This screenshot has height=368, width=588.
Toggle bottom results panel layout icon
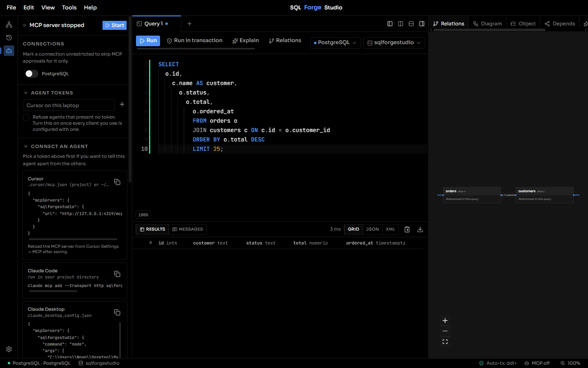click(411, 24)
